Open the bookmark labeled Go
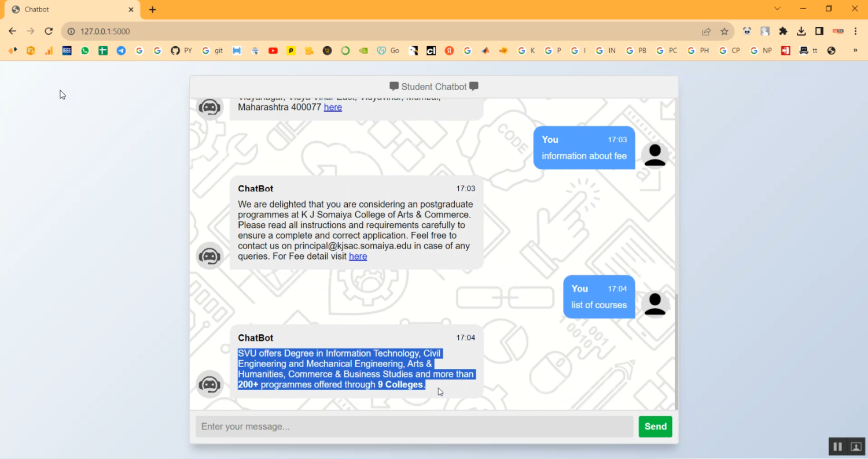868x459 pixels. pos(388,51)
